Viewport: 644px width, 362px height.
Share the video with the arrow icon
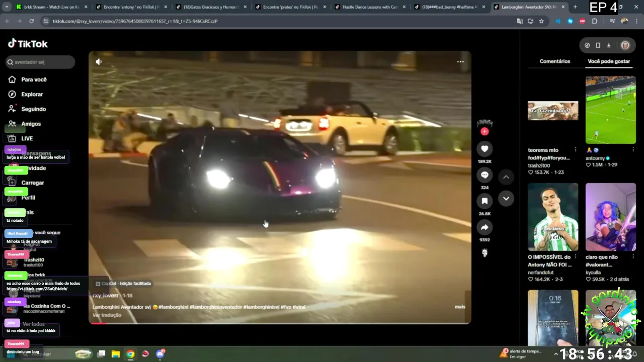[x=485, y=227]
